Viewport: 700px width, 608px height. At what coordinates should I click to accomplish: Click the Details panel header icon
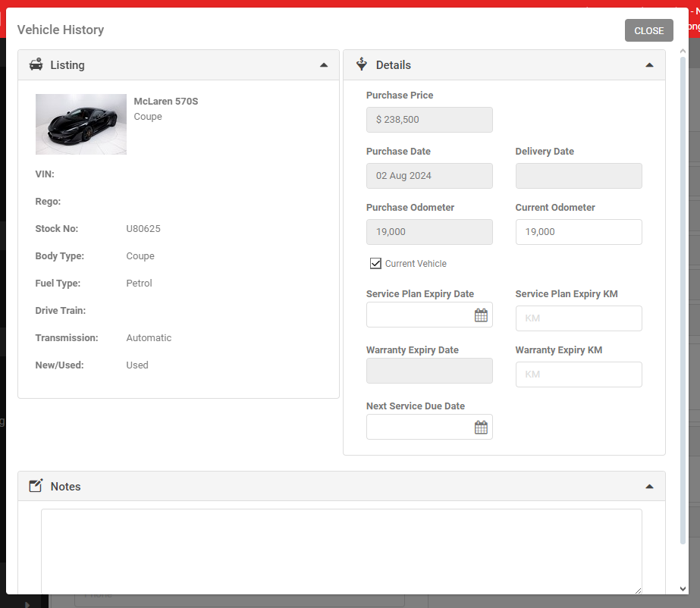click(x=362, y=65)
